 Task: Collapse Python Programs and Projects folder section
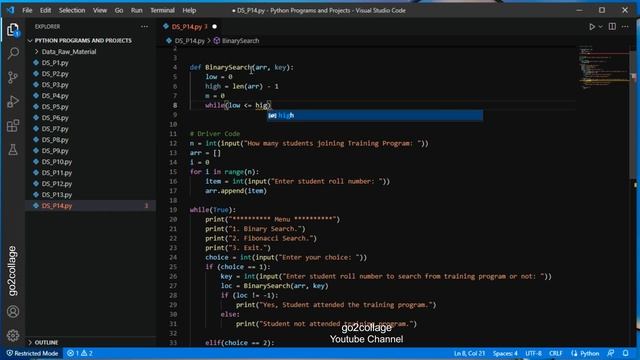click(x=83, y=40)
